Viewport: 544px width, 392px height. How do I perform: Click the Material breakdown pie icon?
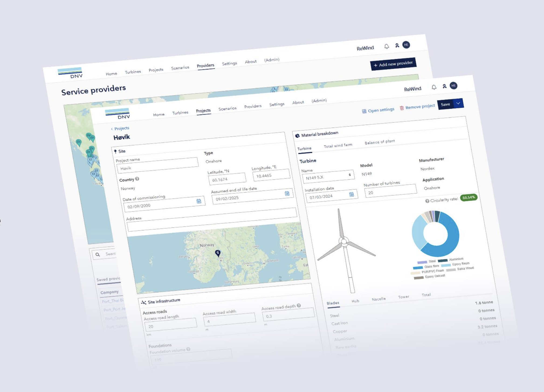coord(297,136)
